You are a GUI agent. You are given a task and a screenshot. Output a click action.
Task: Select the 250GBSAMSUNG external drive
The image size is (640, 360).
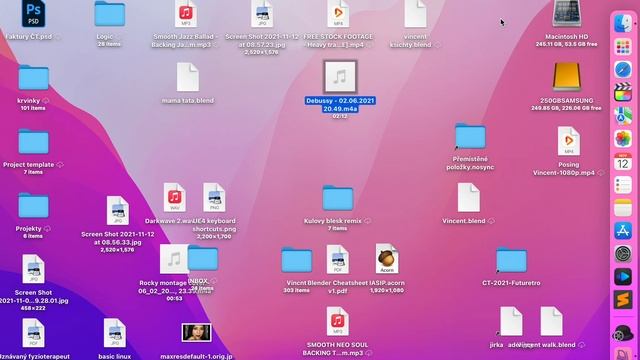tap(567, 77)
